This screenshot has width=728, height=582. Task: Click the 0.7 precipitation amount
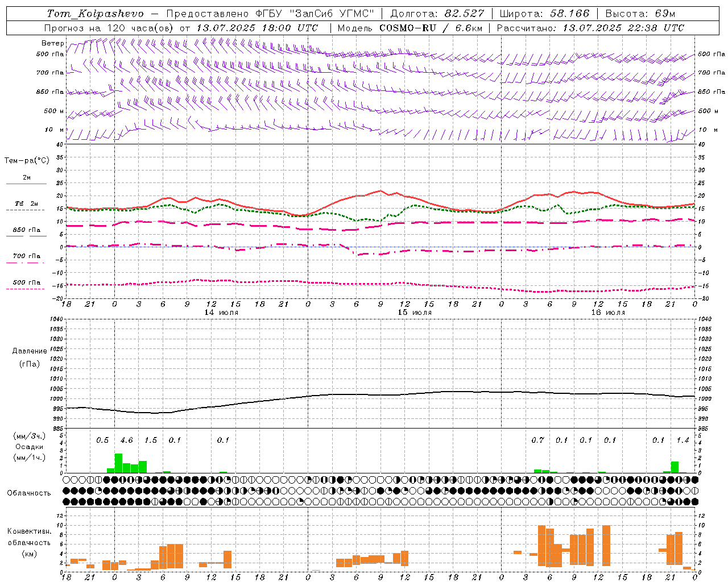click(537, 440)
